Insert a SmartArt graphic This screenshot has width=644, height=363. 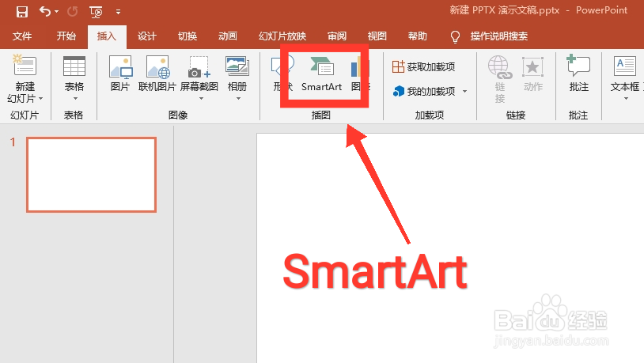(321, 74)
